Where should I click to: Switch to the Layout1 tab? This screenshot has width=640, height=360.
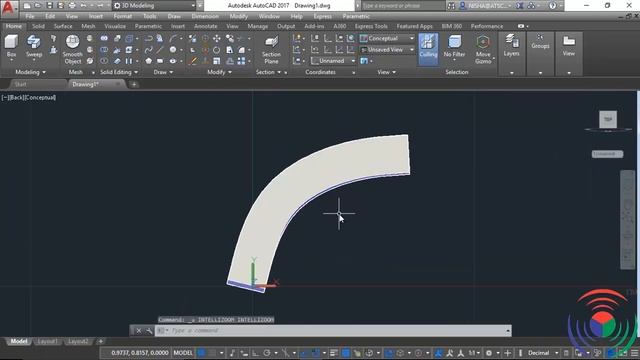point(47,341)
